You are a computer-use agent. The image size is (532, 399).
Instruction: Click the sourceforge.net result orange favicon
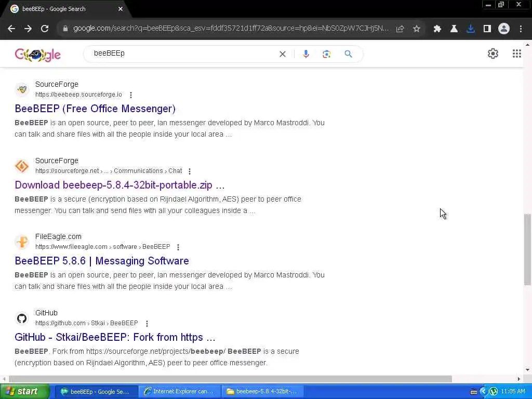click(22, 166)
